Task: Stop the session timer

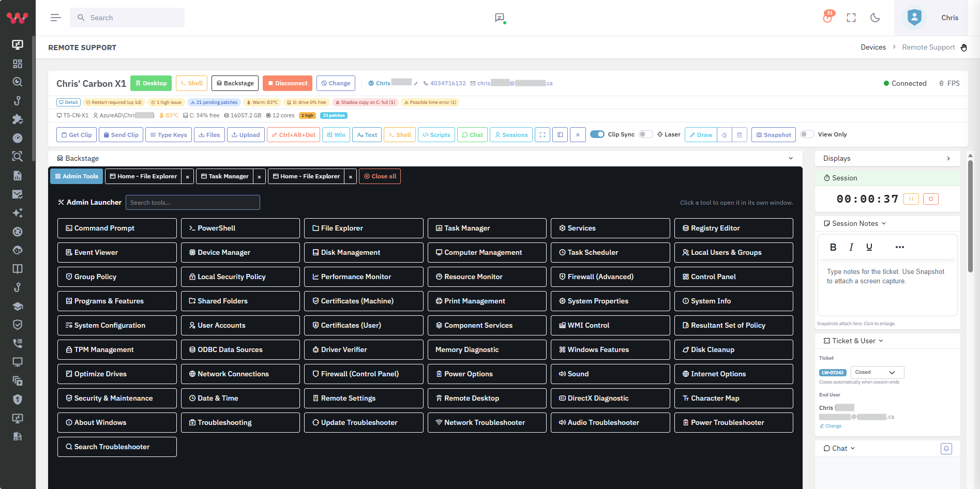Action: 931,199
